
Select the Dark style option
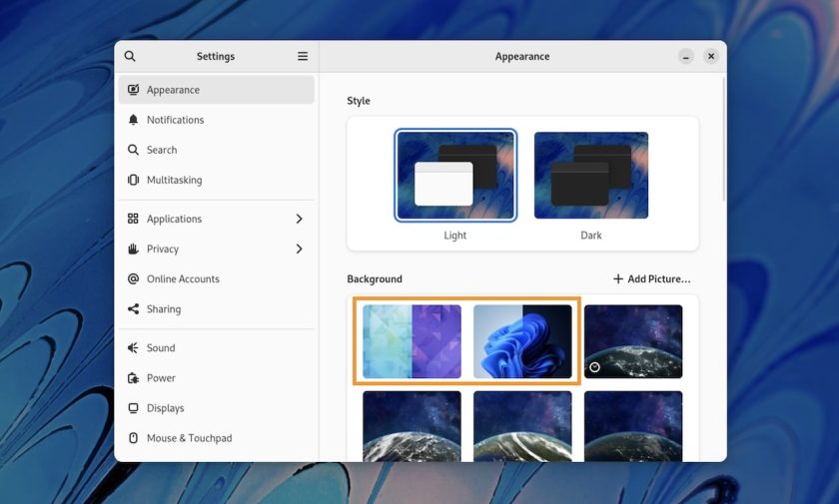tap(591, 176)
